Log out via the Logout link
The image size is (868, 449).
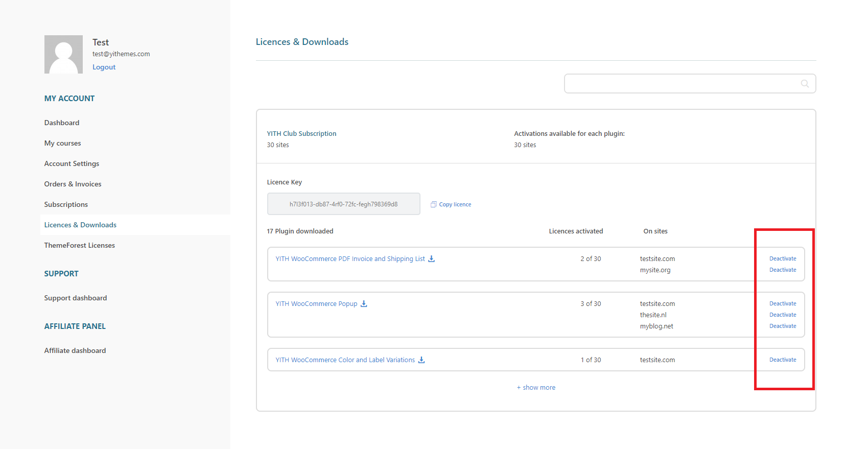pos(104,67)
